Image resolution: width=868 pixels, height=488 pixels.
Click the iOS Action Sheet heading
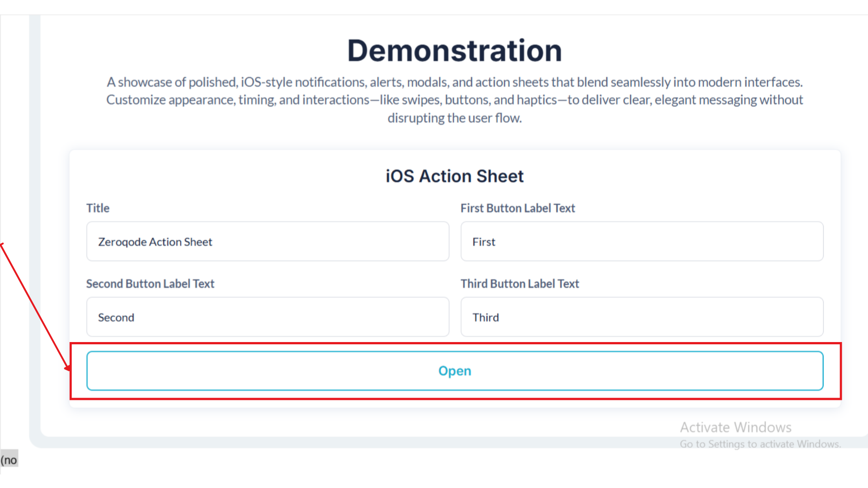click(454, 176)
